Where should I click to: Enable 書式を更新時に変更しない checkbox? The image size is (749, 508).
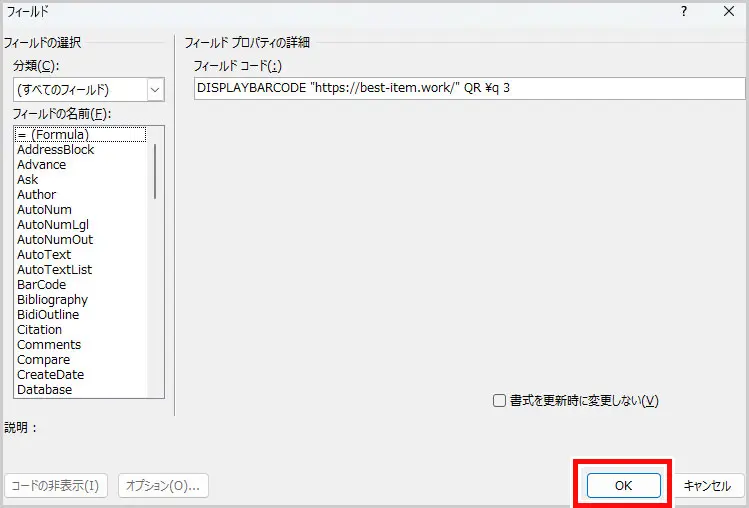click(499, 400)
